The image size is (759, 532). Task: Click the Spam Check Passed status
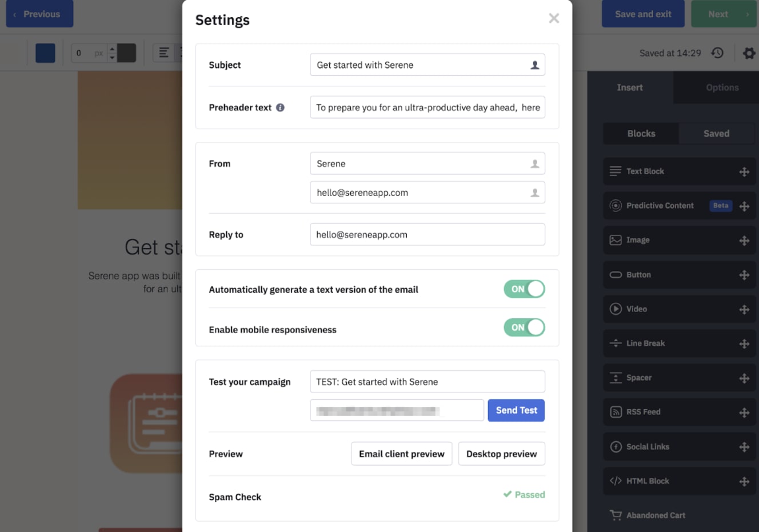pyautogui.click(x=524, y=495)
